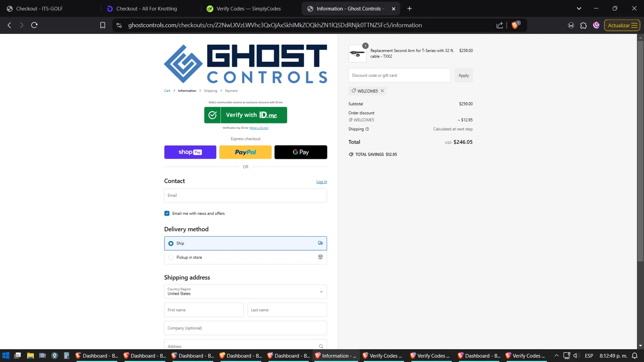The width and height of the screenshot is (644, 362).
Task: Click scrollbar down arrow
Action: pos(640,346)
